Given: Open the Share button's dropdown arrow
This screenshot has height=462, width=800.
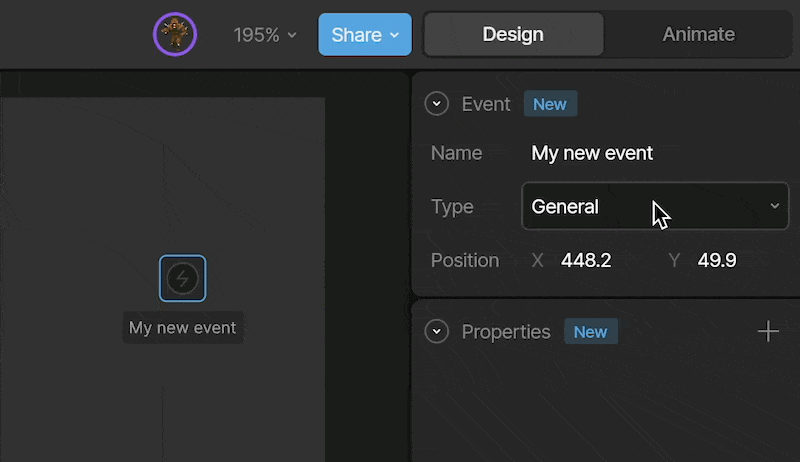Looking at the screenshot, I should pos(394,35).
